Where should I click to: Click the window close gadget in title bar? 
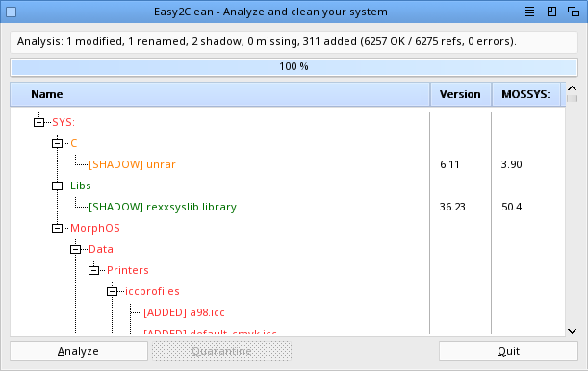[x=12, y=12]
